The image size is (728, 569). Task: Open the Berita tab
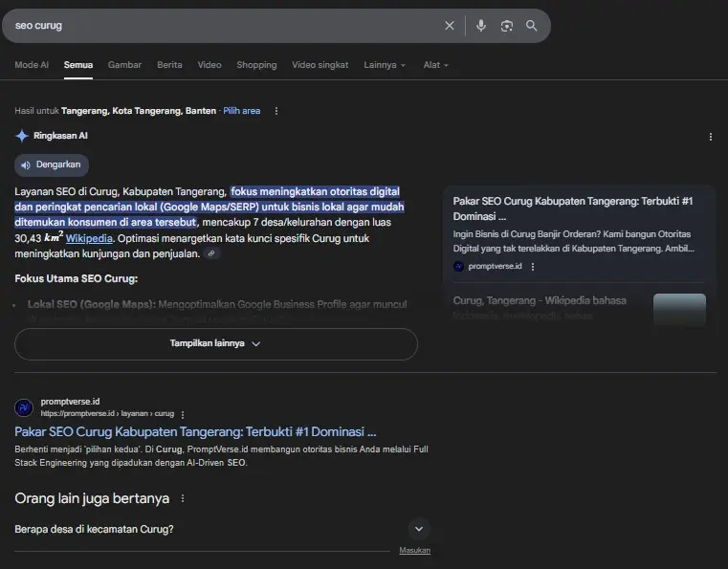point(169,65)
